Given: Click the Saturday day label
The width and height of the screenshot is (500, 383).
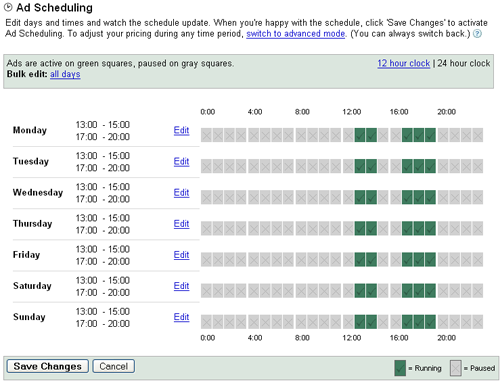Looking at the screenshot, I should point(32,286).
